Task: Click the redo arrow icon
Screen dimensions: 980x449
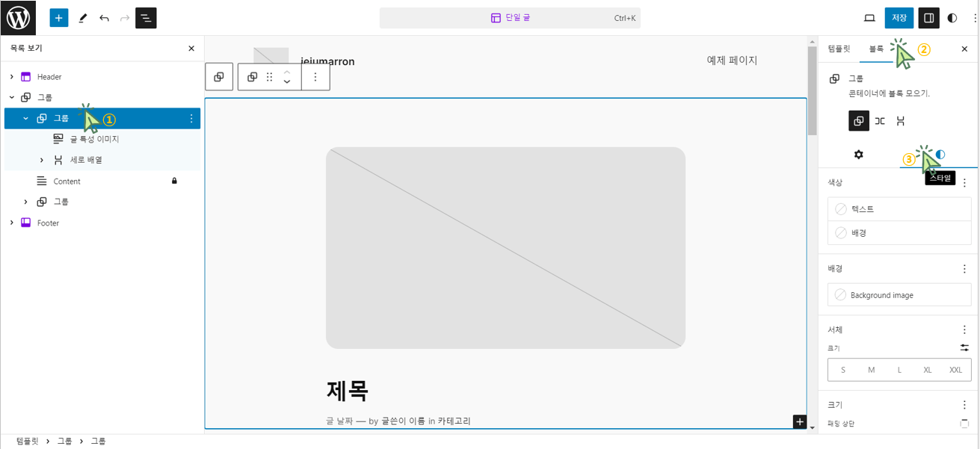Action: [125, 18]
